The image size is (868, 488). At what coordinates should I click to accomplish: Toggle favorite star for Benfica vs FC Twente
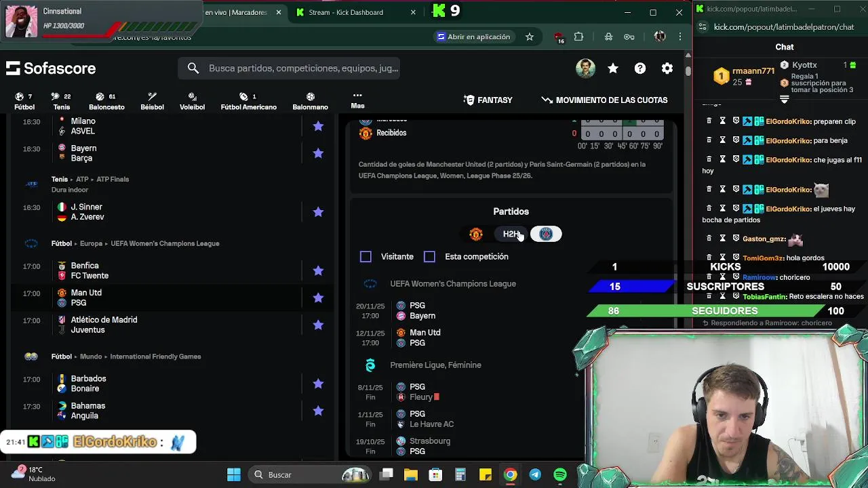(318, 270)
